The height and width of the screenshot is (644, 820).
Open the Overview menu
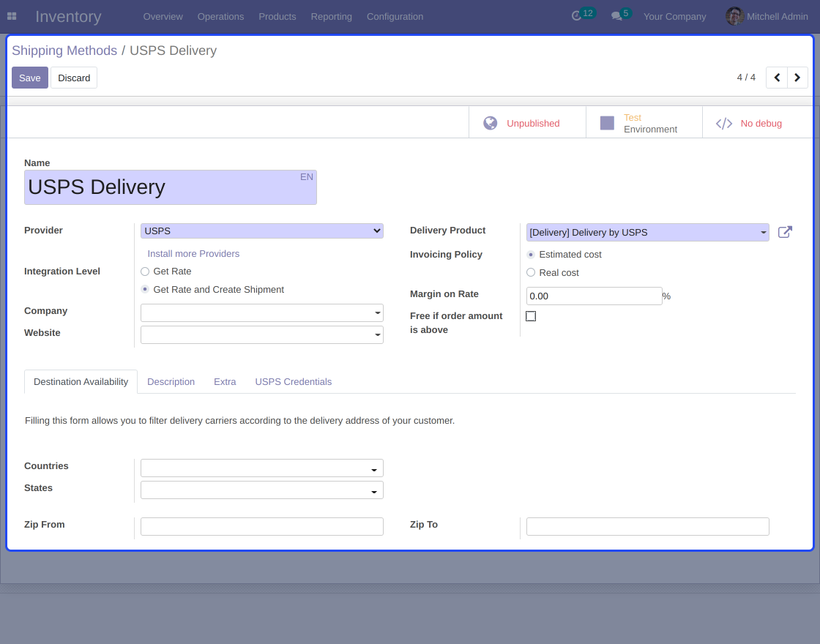(x=163, y=16)
